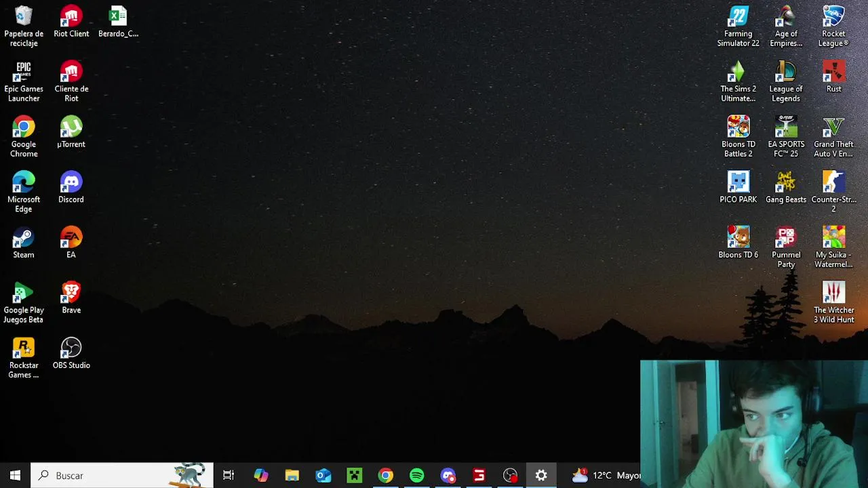The width and height of the screenshot is (868, 488).
Task: Switch to Settings gear in taskbar
Action: [541, 476]
